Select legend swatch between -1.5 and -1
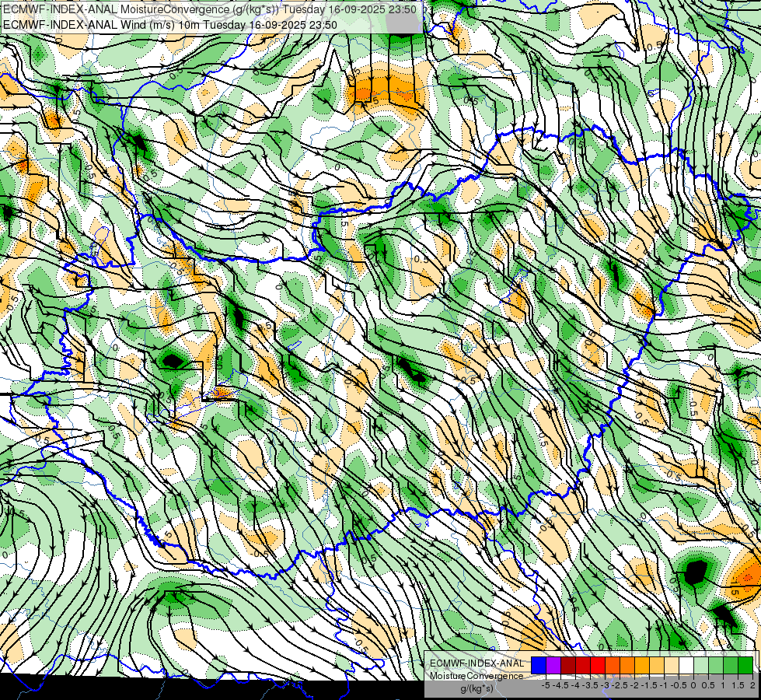The height and width of the screenshot is (700, 761). click(657, 666)
